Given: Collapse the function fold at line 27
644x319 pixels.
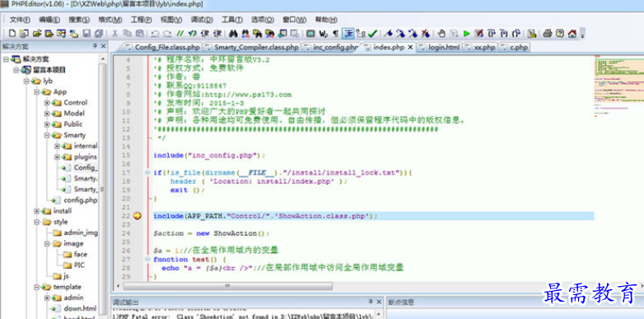Looking at the screenshot, I should pos(147,259).
